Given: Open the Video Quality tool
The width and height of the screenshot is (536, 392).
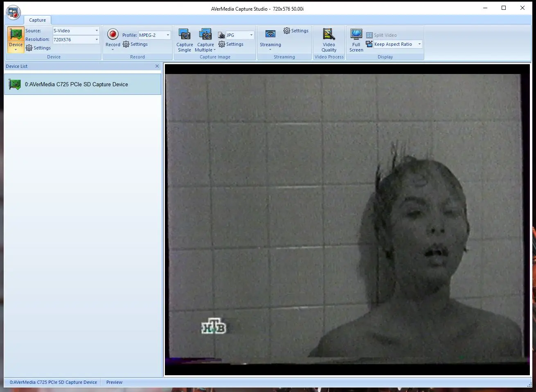Looking at the screenshot, I should coord(329,40).
